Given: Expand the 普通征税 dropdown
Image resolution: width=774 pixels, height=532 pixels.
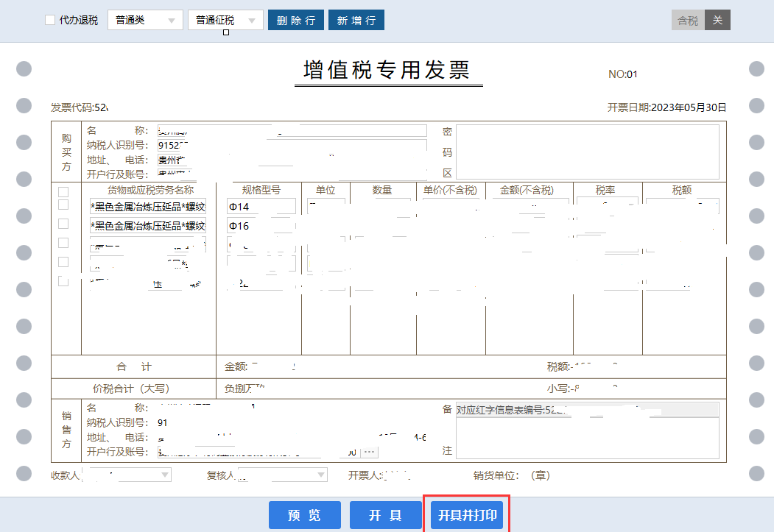Looking at the screenshot, I should pos(225,21).
